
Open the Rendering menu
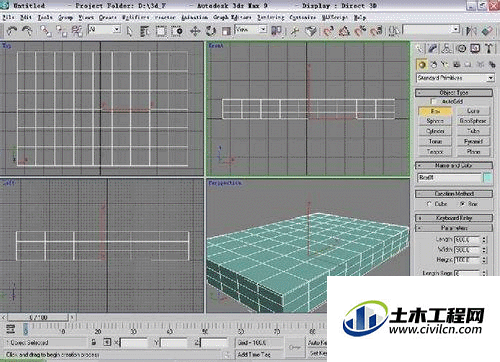270,17
